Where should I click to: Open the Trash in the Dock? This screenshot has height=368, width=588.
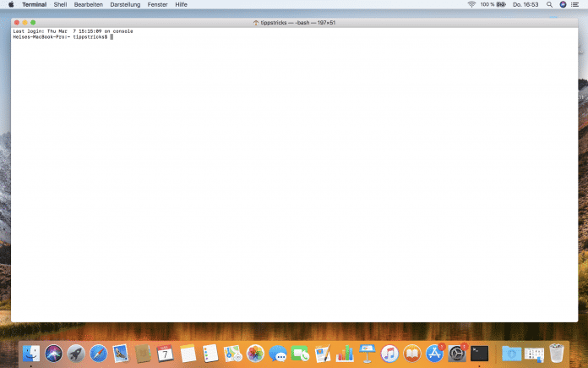(x=556, y=353)
